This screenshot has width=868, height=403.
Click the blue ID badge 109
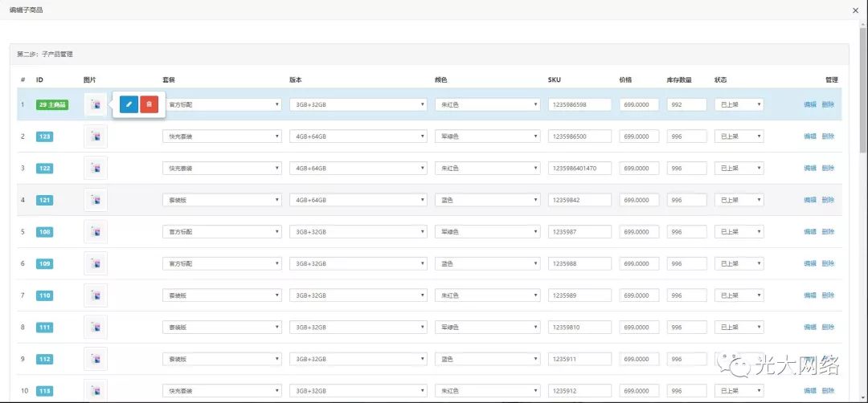pyautogui.click(x=44, y=263)
